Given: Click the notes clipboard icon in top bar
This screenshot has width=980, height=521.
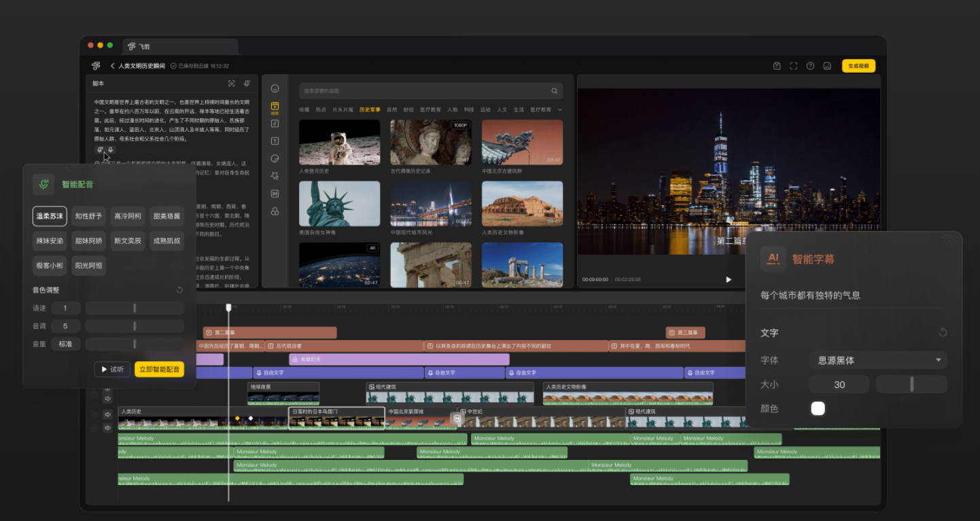Looking at the screenshot, I should [x=777, y=66].
